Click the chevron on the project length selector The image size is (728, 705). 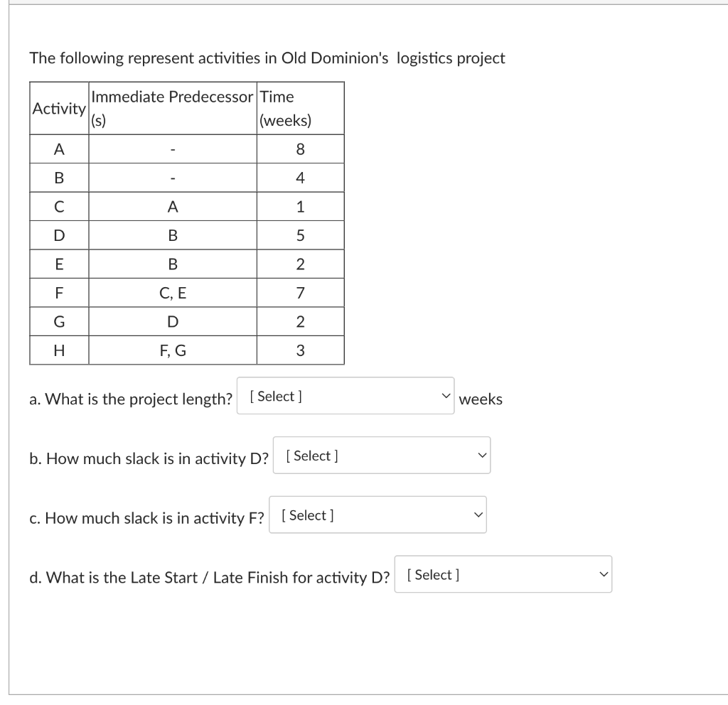pyautogui.click(x=446, y=396)
